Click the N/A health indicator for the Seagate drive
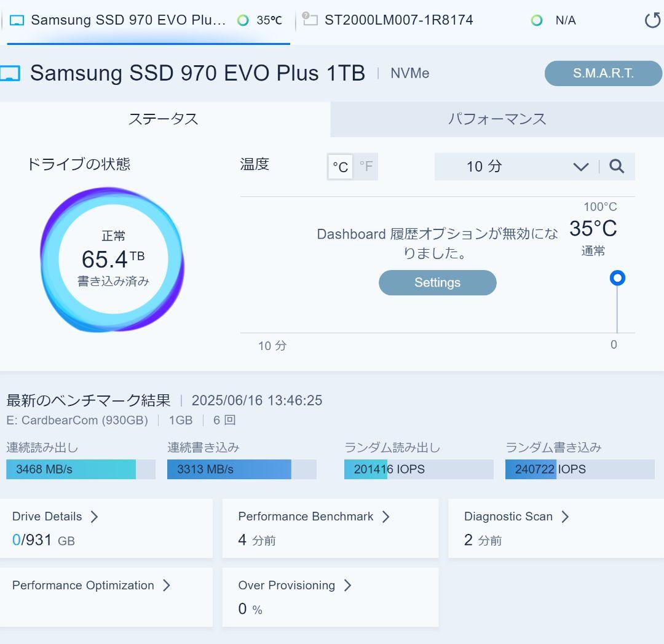This screenshot has width=664, height=644. click(x=538, y=19)
